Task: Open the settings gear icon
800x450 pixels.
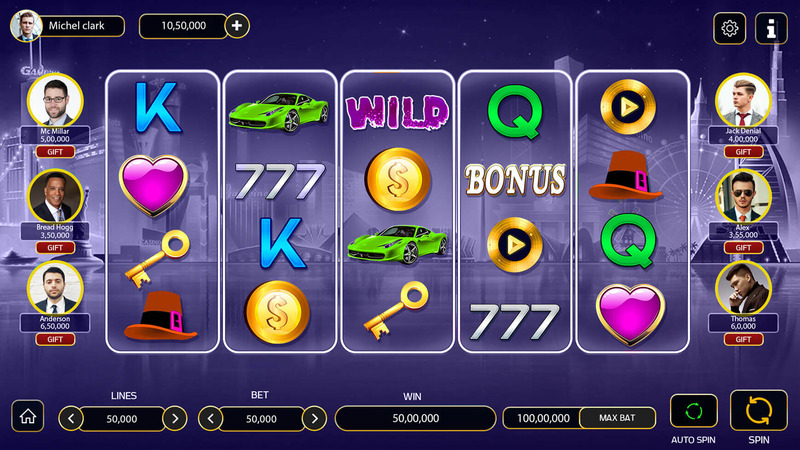Action: (x=730, y=28)
